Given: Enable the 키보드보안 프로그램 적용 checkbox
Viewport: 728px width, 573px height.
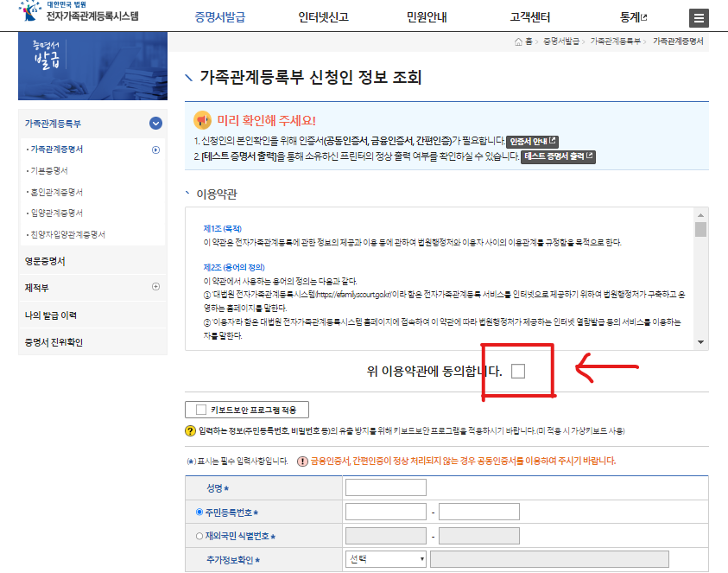Looking at the screenshot, I should click(x=199, y=410).
